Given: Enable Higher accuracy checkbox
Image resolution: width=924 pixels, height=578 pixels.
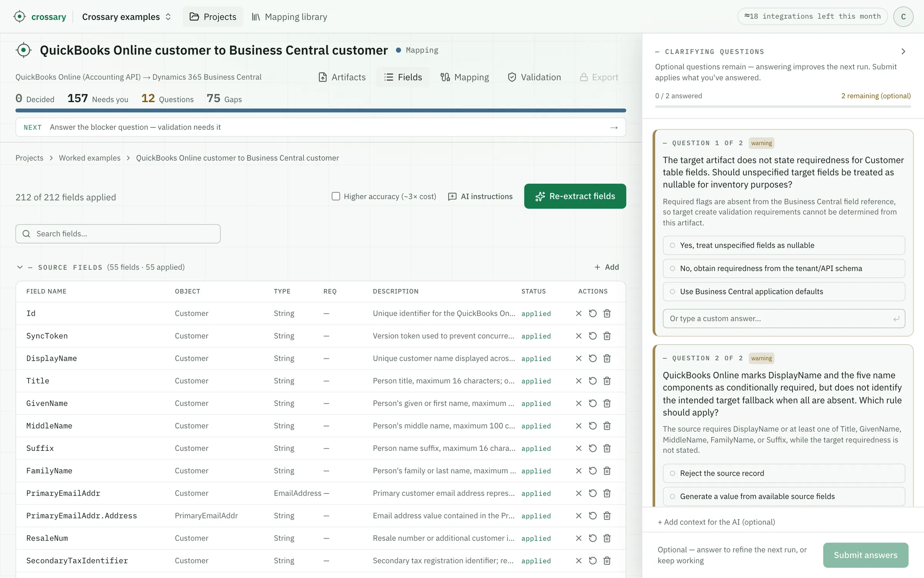Looking at the screenshot, I should coord(336,197).
